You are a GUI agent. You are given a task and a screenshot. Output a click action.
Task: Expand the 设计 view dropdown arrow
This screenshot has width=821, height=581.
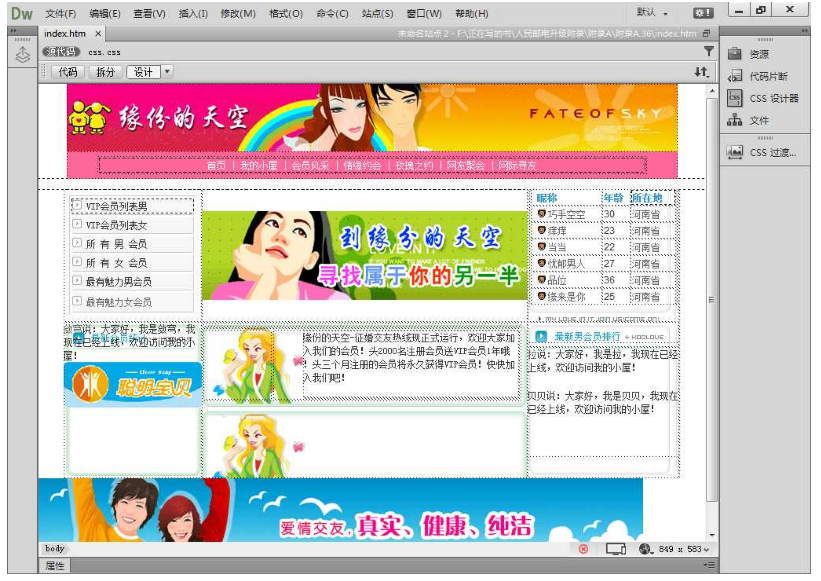167,72
